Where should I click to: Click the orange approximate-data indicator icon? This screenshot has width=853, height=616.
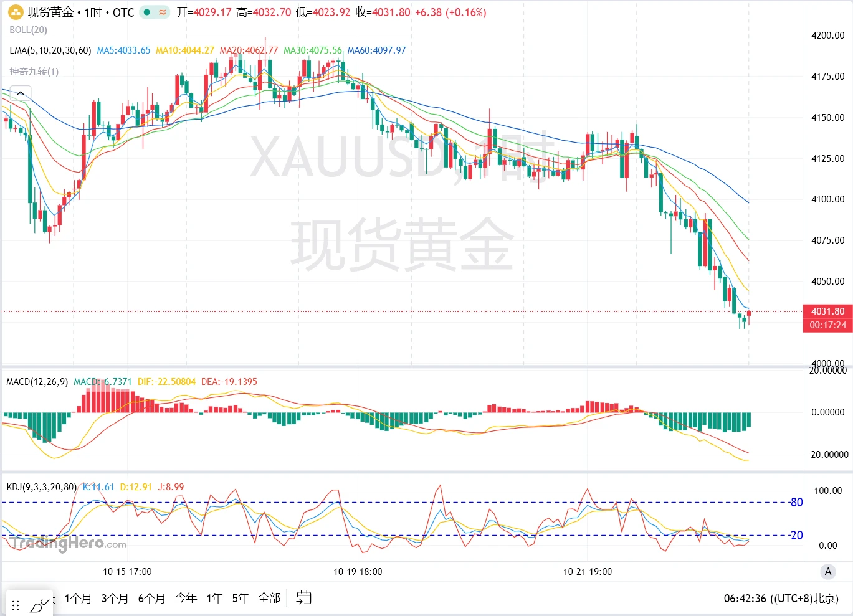coord(162,12)
